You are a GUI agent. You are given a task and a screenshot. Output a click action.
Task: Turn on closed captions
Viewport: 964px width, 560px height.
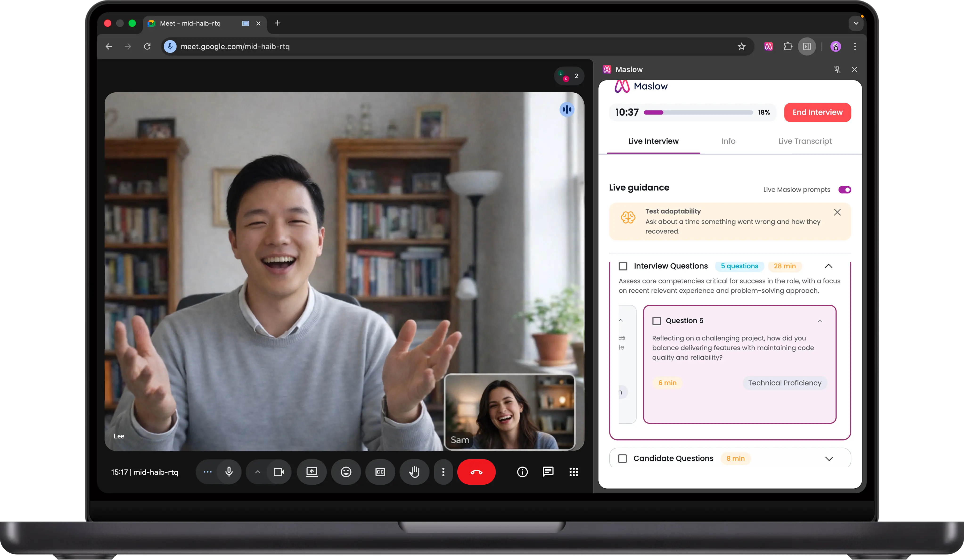[x=380, y=472]
